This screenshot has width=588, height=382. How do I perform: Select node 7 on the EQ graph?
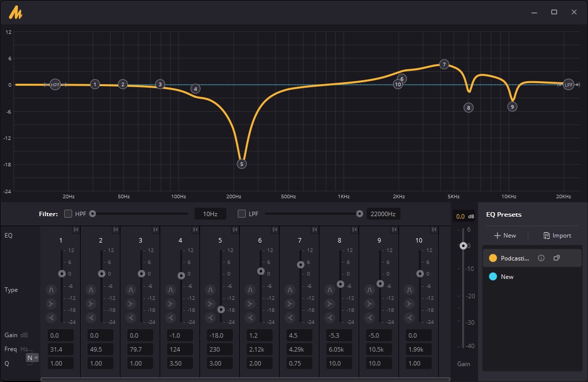pyautogui.click(x=444, y=64)
